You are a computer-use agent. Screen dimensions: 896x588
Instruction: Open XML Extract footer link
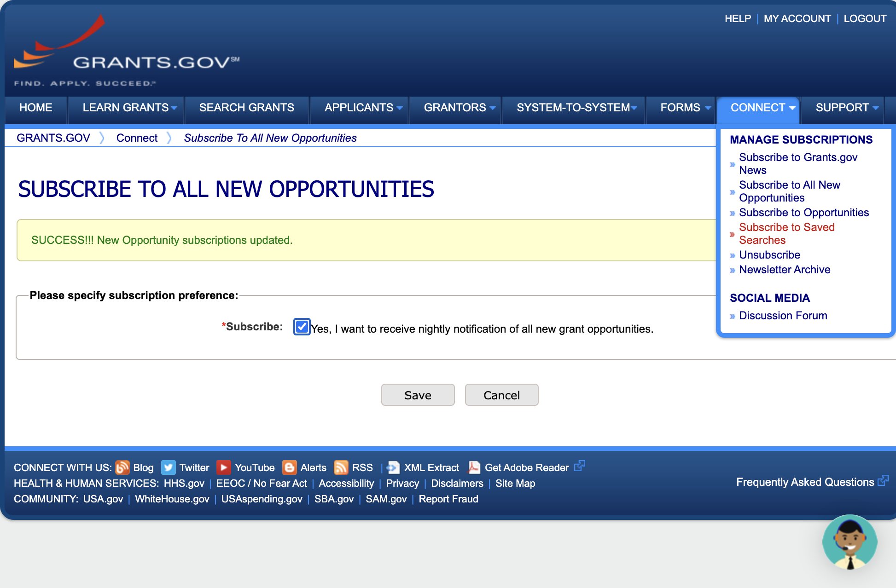pos(431,468)
